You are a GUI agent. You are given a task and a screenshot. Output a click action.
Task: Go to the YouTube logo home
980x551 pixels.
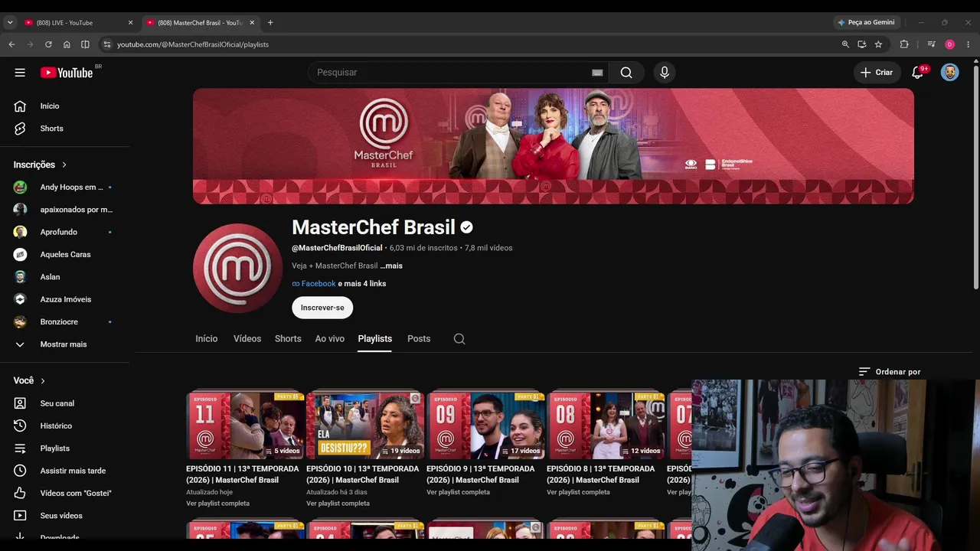click(x=67, y=73)
